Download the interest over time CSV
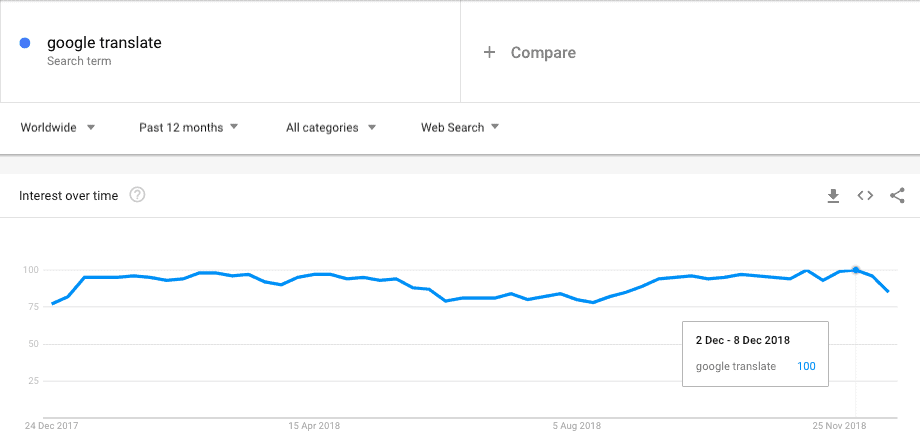 point(833,196)
